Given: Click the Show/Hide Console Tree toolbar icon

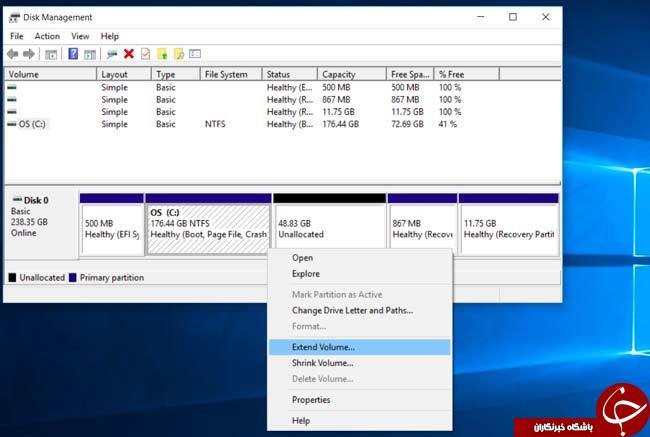Looking at the screenshot, I should click(51, 54).
